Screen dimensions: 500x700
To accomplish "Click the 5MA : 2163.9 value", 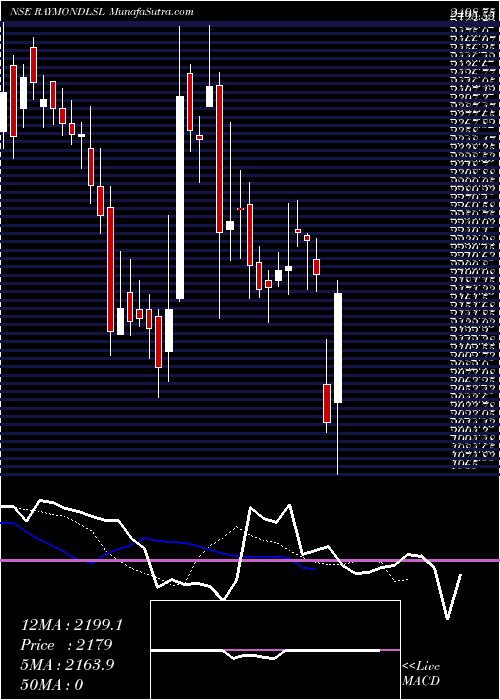I will pos(67,664).
